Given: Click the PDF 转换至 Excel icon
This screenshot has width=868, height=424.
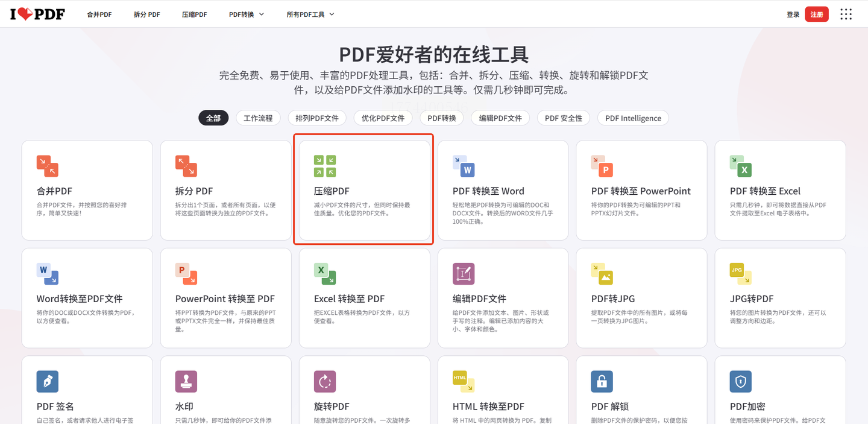Looking at the screenshot, I should [741, 166].
